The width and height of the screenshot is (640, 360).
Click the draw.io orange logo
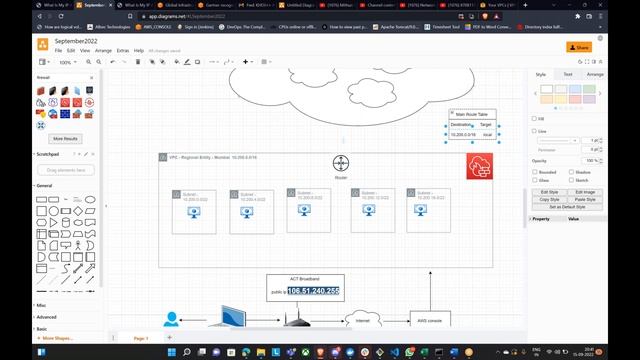[x=43, y=44]
